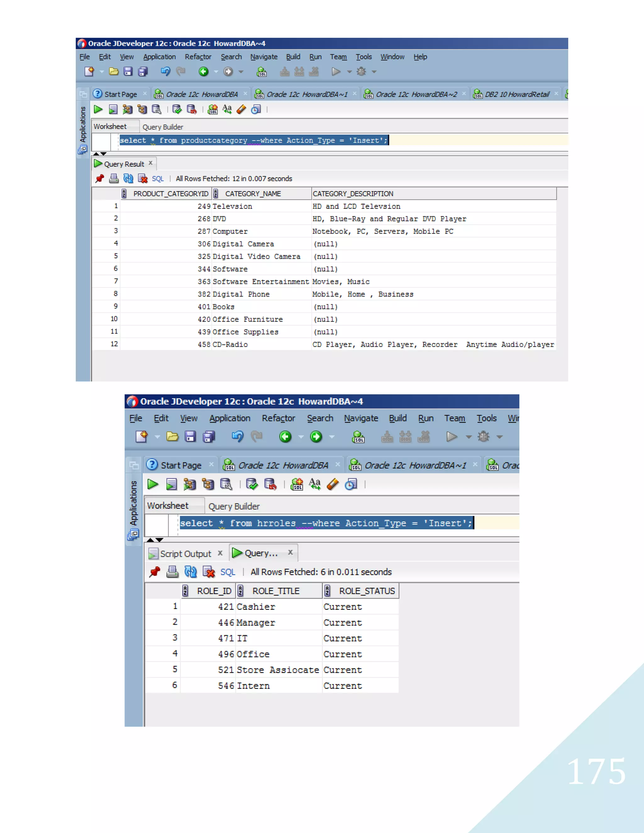Click Save icon in lower window main toolbar
This screenshot has height=833, width=644.
(190, 437)
